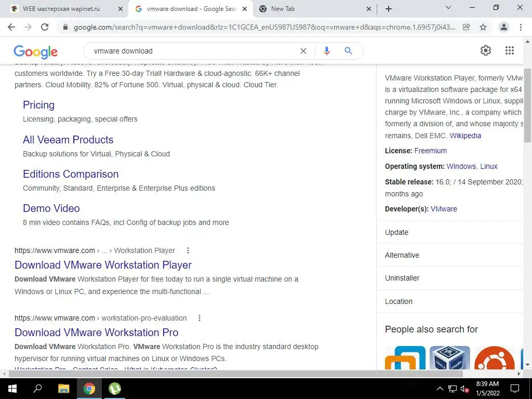Click the muted volume tray icon
The image size is (532, 399).
point(464,389)
